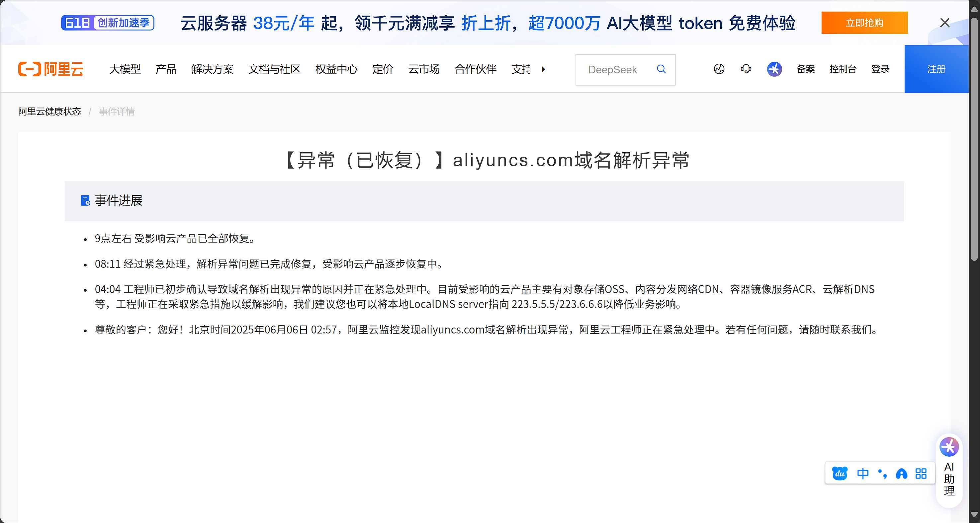This screenshot has width=980, height=523.
Task: Click the search magnifier icon
Action: [661, 69]
